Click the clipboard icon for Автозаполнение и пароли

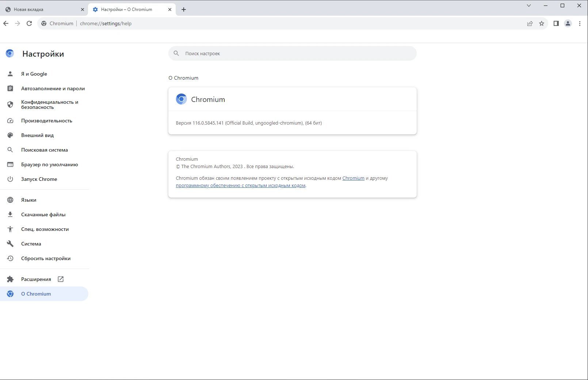pos(10,88)
